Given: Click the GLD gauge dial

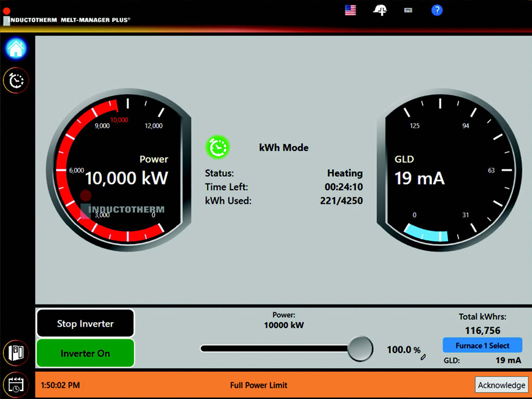Looking at the screenshot, I should tap(449, 169).
